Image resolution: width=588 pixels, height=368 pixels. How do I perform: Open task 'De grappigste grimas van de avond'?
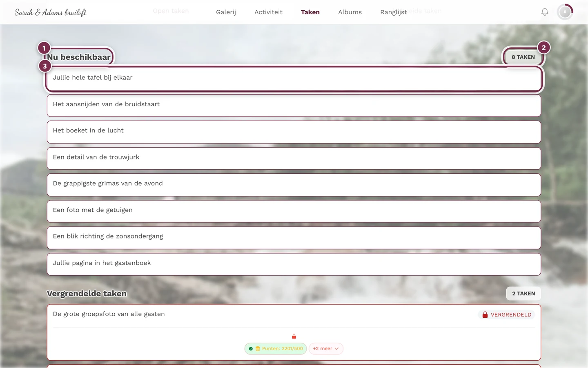coord(294,185)
